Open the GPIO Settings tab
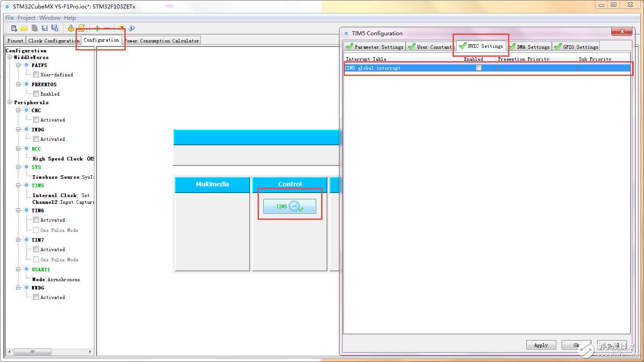The width and height of the screenshot is (644, 362). 576,46
